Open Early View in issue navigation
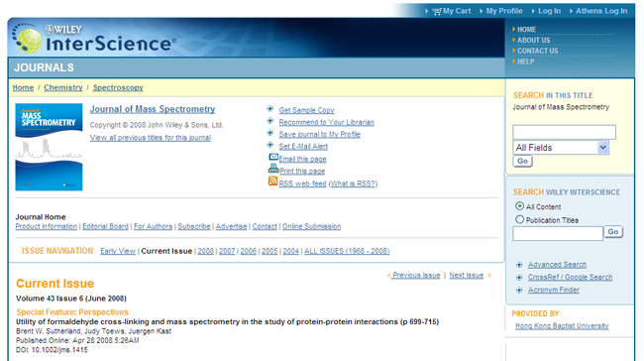The height and width of the screenshot is (361, 644). pyautogui.click(x=118, y=251)
